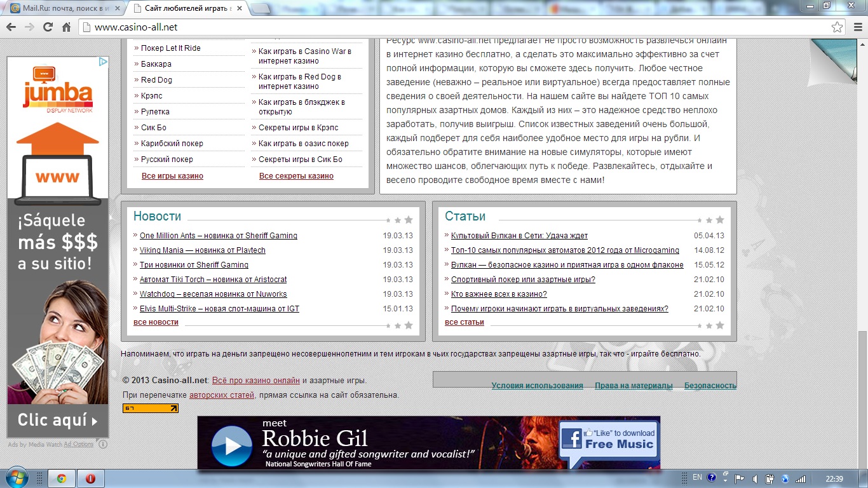Open the browser home page
The image size is (868, 488).
point(66,27)
